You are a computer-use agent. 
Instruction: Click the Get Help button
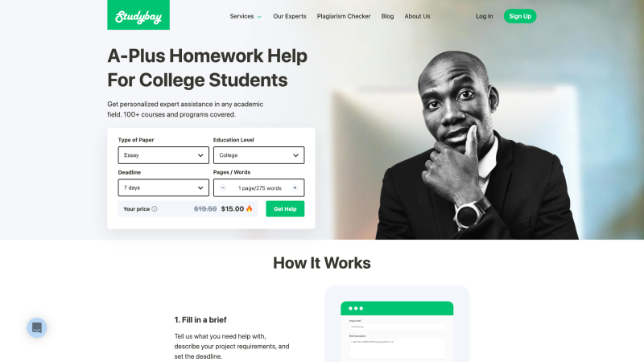pos(285,209)
